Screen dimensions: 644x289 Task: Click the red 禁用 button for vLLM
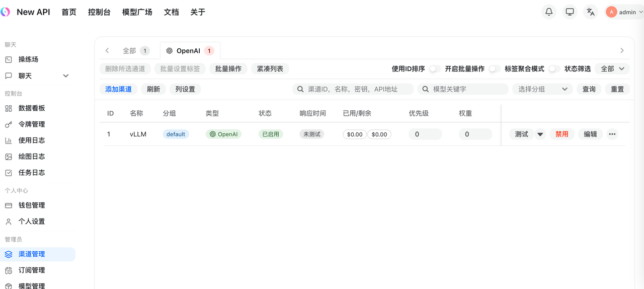(x=561, y=134)
